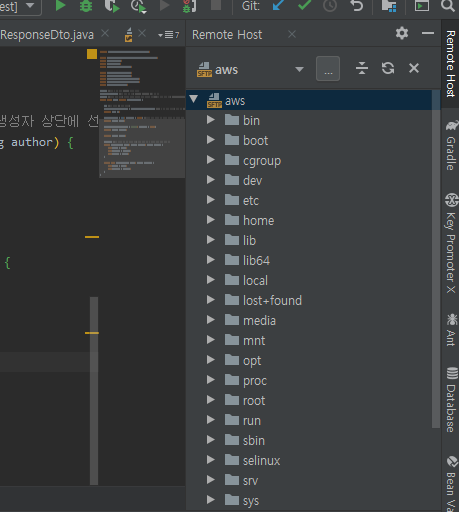459x512 pixels.
Task: Click the green Run button
Action: [60, 6]
